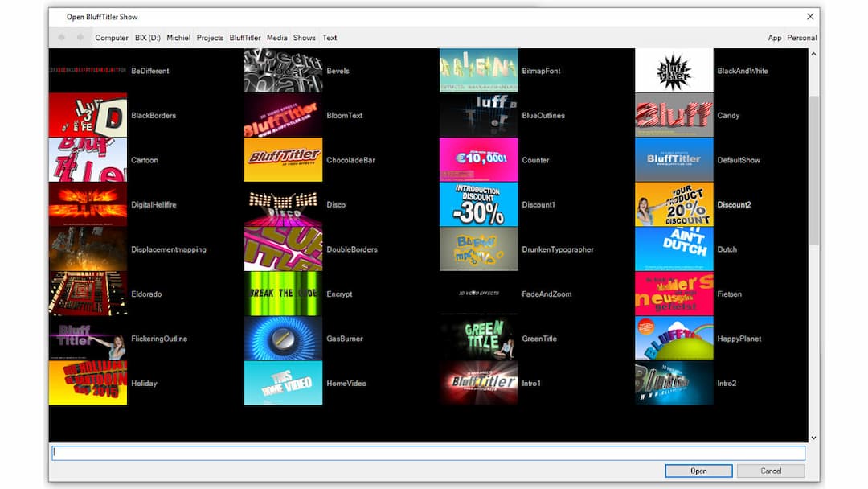This screenshot has width=868, height=489.
Task: Click inside the file name input field
Action: coord(428,452)
